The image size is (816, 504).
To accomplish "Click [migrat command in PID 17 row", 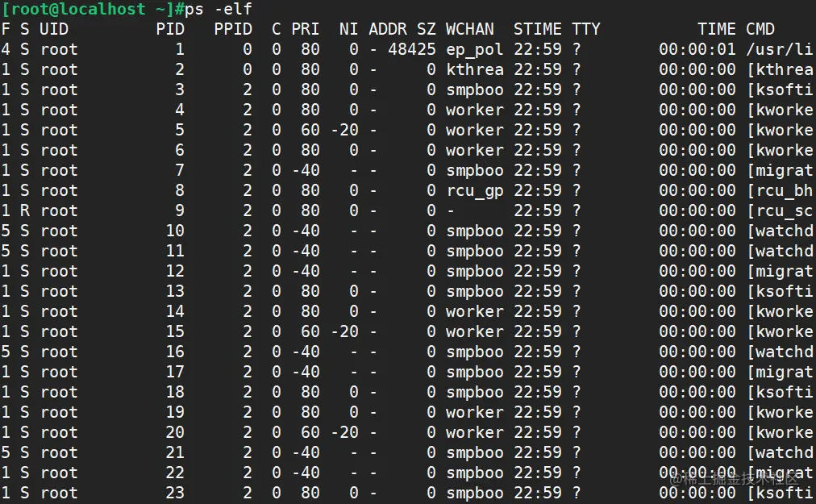I will click(780, 372).
